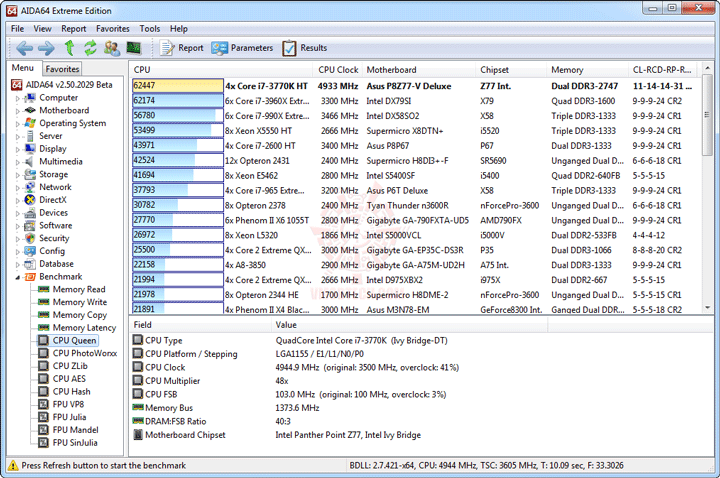The height and width of the screenshot is (478, 720).
Task: Sort by the Motherboard column header
Action: pos(418,70)
